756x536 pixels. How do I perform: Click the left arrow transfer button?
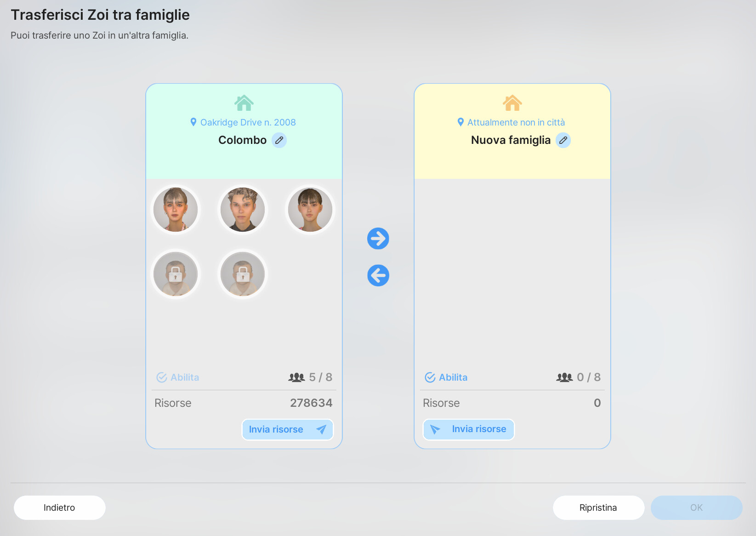pos(378,276)
